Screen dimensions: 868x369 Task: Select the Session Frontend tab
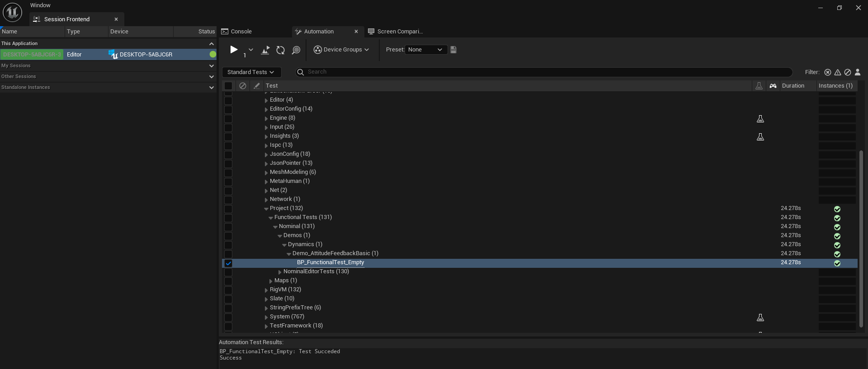67,19
